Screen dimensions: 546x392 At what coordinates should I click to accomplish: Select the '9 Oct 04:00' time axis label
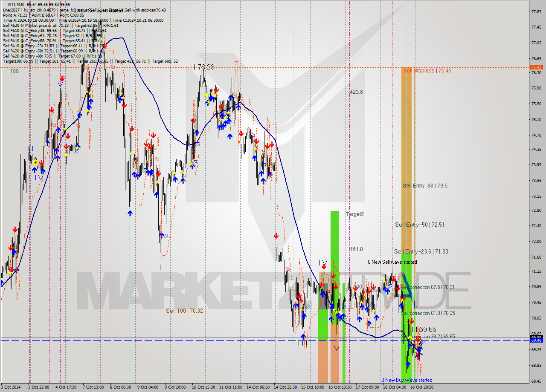(x=148, y=387)
